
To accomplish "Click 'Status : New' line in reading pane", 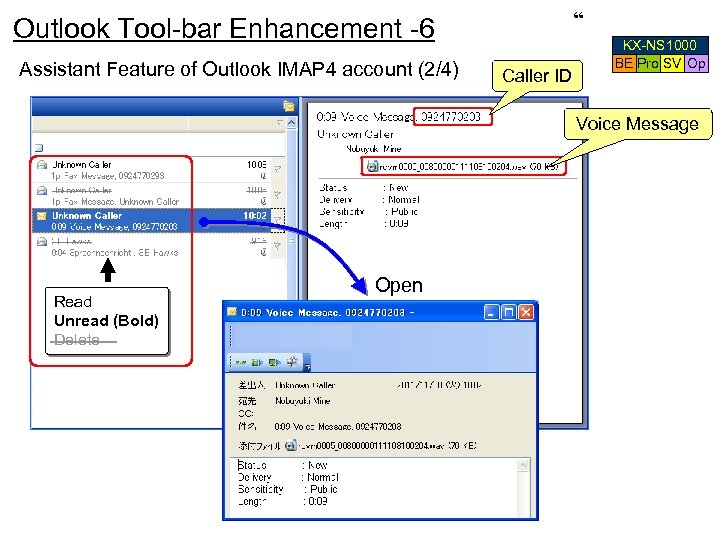I will 364,188.
